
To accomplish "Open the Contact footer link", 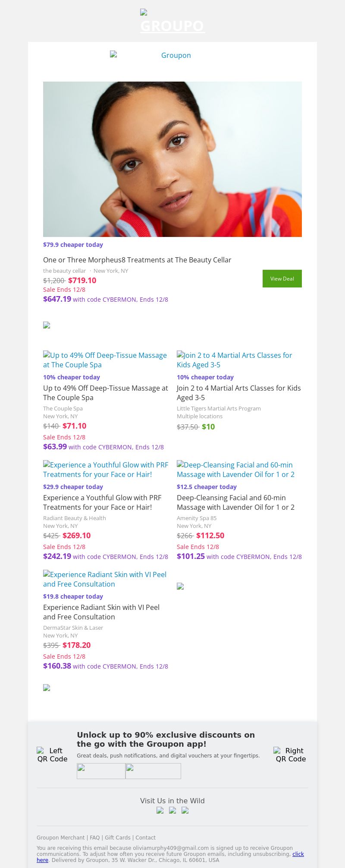I will click(145, 837).
